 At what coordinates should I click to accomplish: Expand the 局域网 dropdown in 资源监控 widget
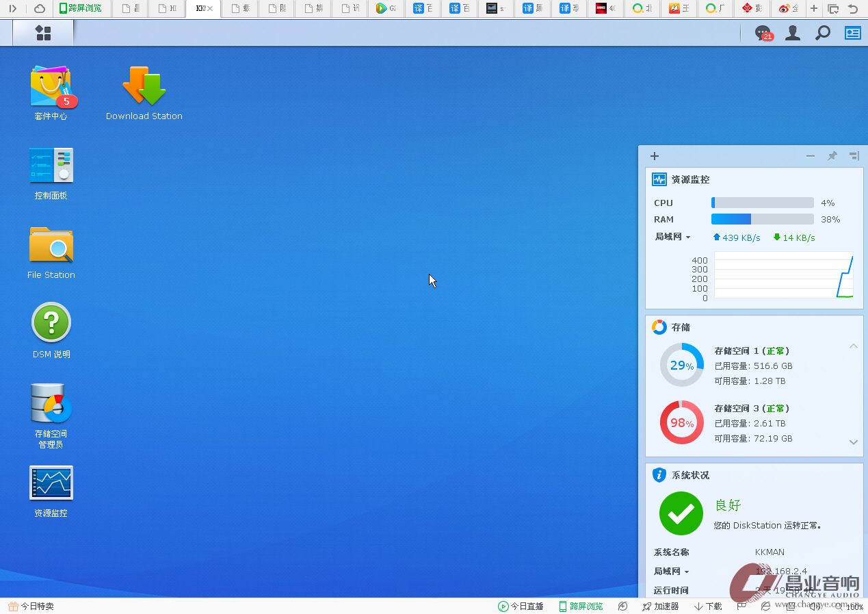click(x=673, y=237)
